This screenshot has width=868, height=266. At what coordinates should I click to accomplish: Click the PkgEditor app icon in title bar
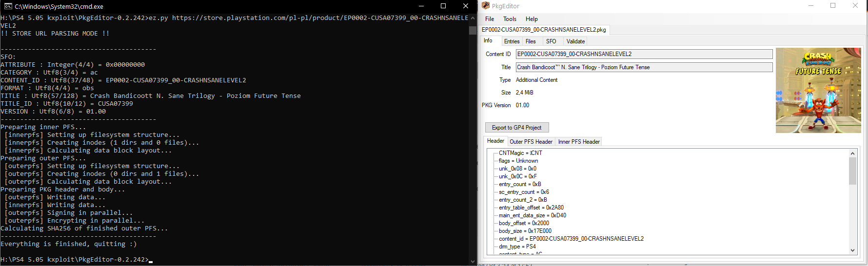click(485, 6)
